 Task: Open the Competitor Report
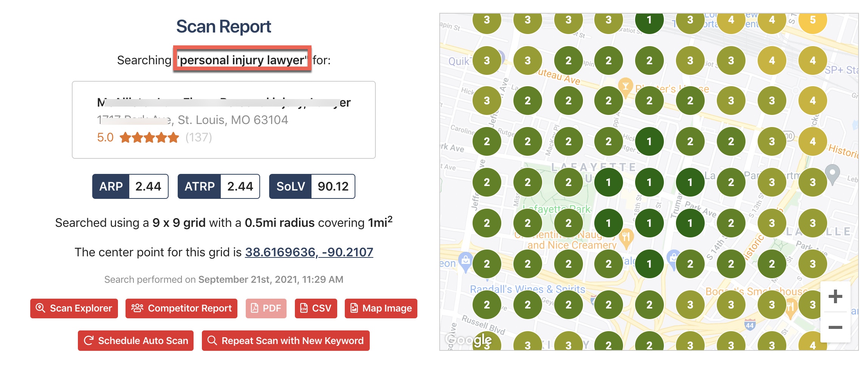pos(181,308)
